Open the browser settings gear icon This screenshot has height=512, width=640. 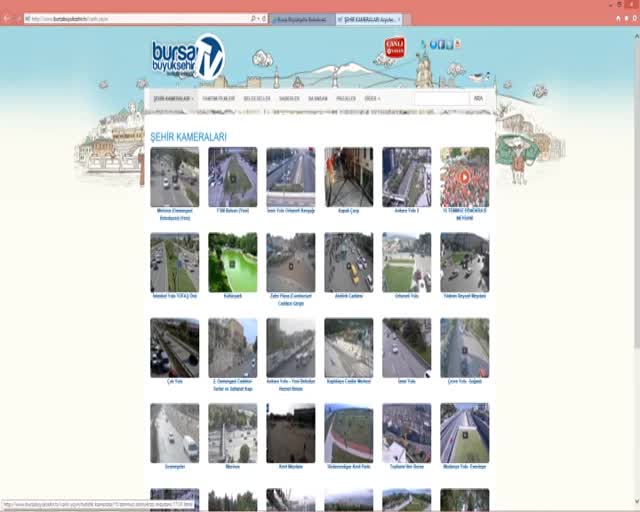pos(635,18)
